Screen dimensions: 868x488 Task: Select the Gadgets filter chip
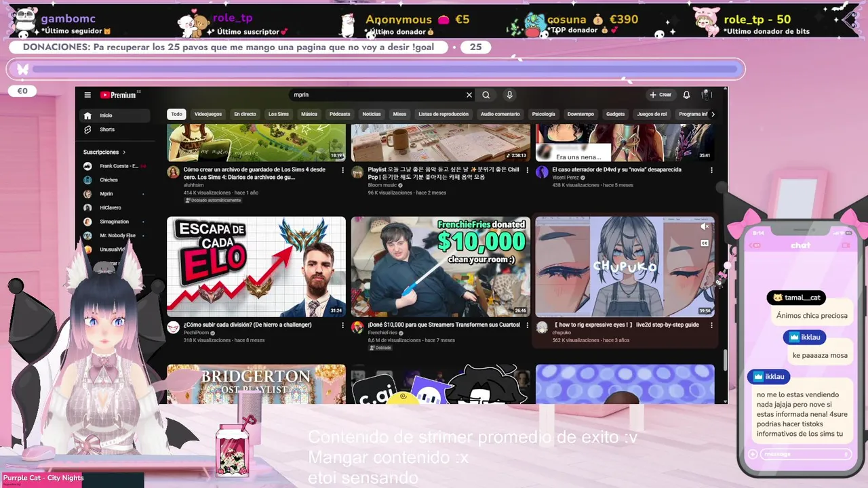616,115
